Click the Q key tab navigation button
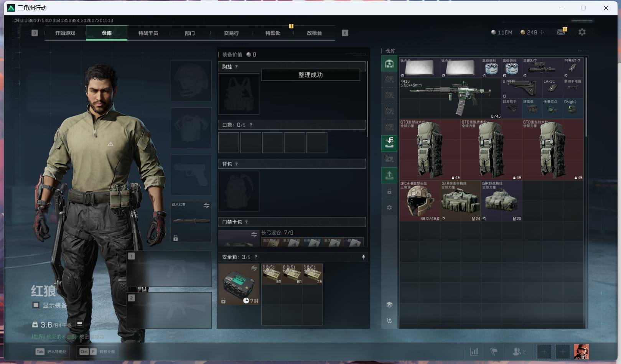 (x=35, y=33)
